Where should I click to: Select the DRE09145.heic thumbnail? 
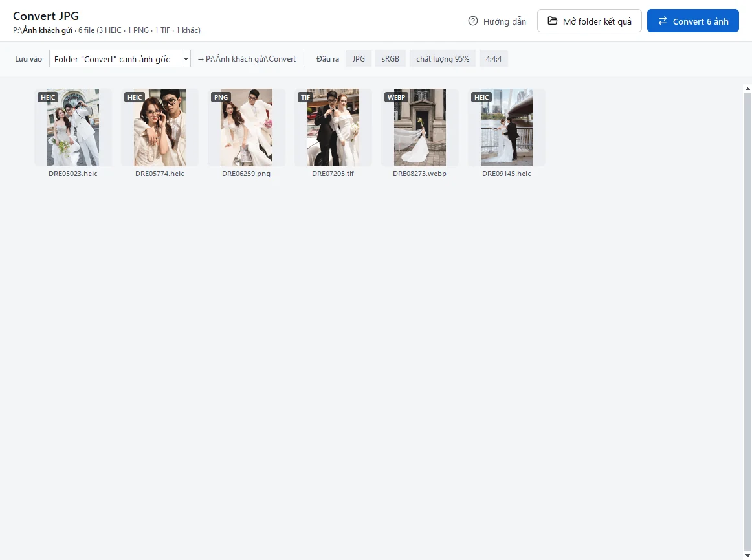(x=507, y=127)
